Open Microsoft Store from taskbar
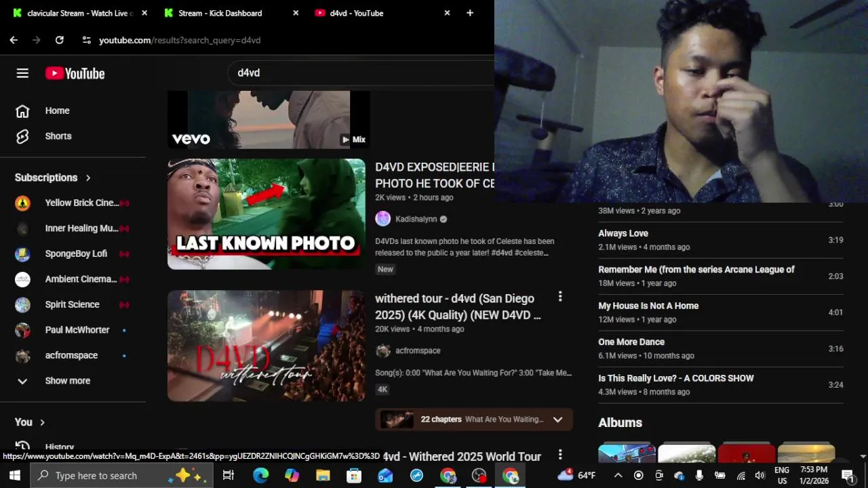The height and width of the screenshot is (488, 868). click(x=354, y=476)
